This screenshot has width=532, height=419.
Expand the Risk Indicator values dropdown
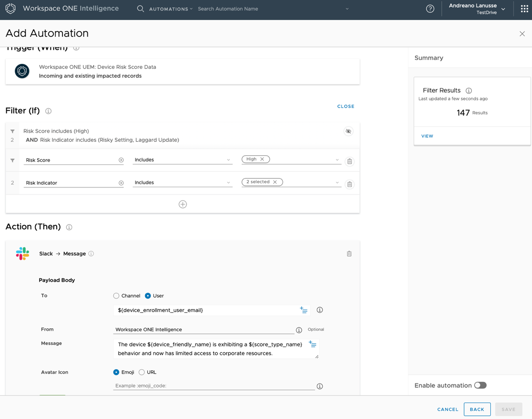pos(337,183)
